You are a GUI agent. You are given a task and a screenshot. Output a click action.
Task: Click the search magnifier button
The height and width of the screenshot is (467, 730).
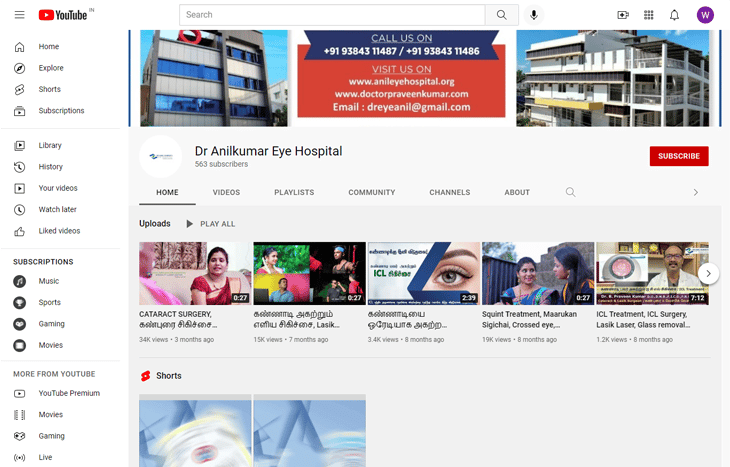(502, 15)
